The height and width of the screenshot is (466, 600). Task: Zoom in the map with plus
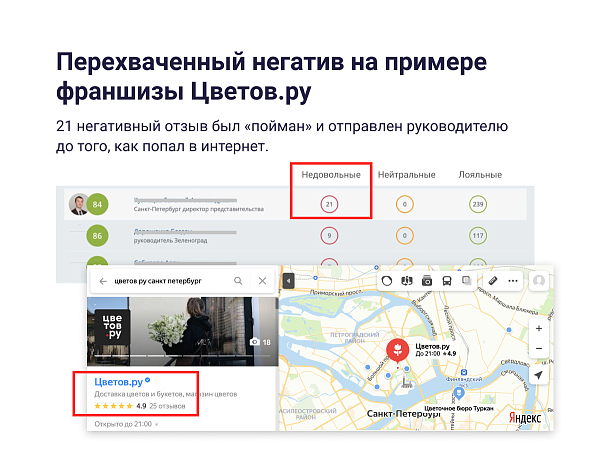pos(539,329)
